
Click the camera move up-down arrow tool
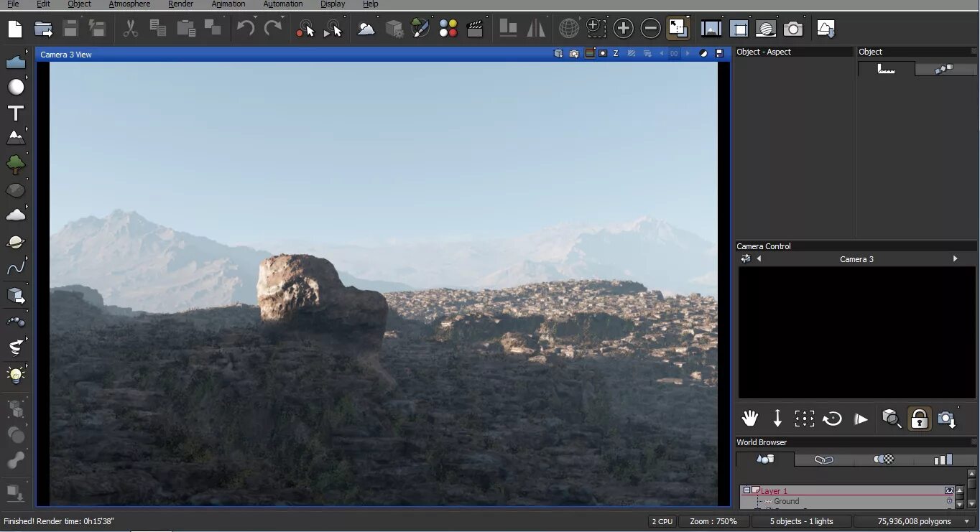pyautogui.click(x=777, y=419)
